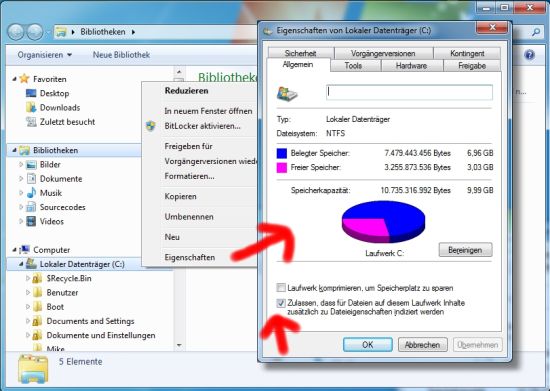
Task: Click the arrow after Bibliotheken in address bar
Action: pos(133,32)
